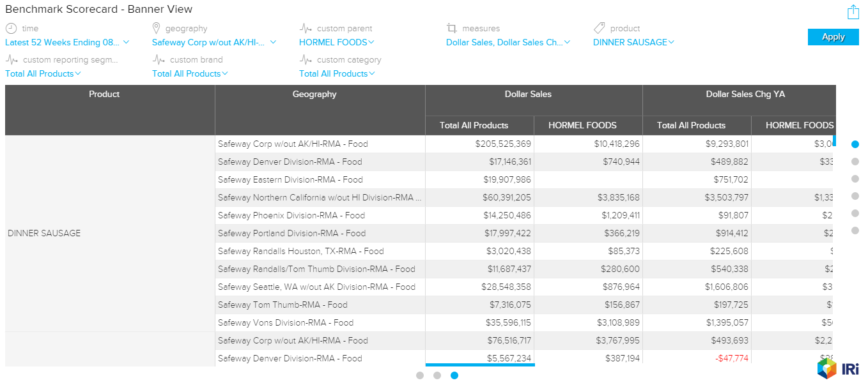Screen dimensions: 868x385
Task: Click the custom parent pulse icon
Action: 306,28
